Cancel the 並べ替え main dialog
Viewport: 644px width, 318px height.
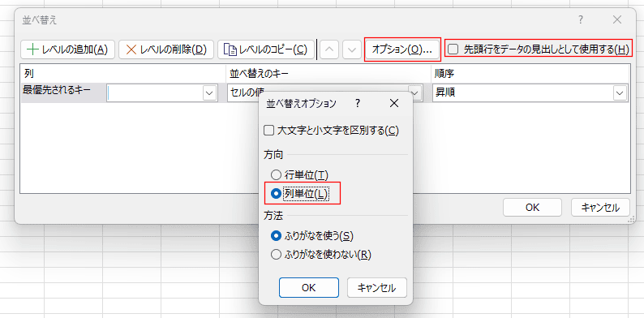click(600, 208)
